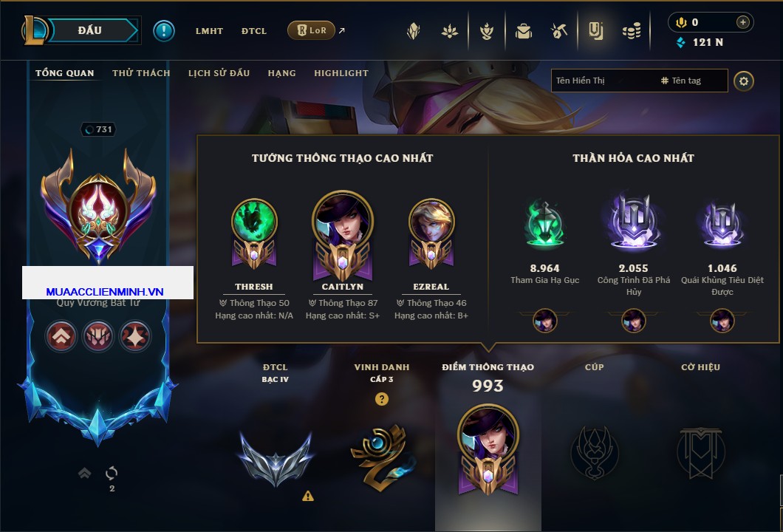This screenshot has height=532, width=783.
Task: Click the notification exclamation alert icon
Action: pos(164,31)
